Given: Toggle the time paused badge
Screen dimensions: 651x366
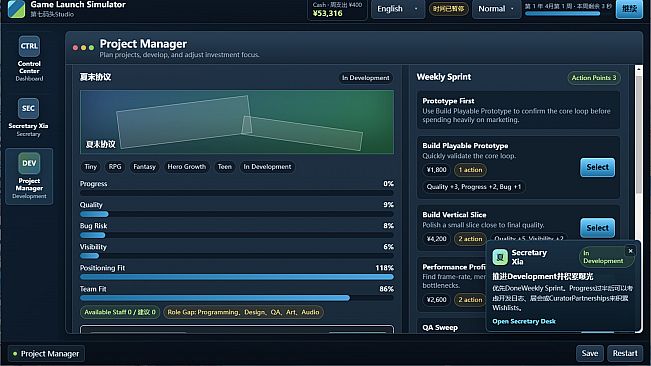Looking at the screenshot, I should [448, 9].
